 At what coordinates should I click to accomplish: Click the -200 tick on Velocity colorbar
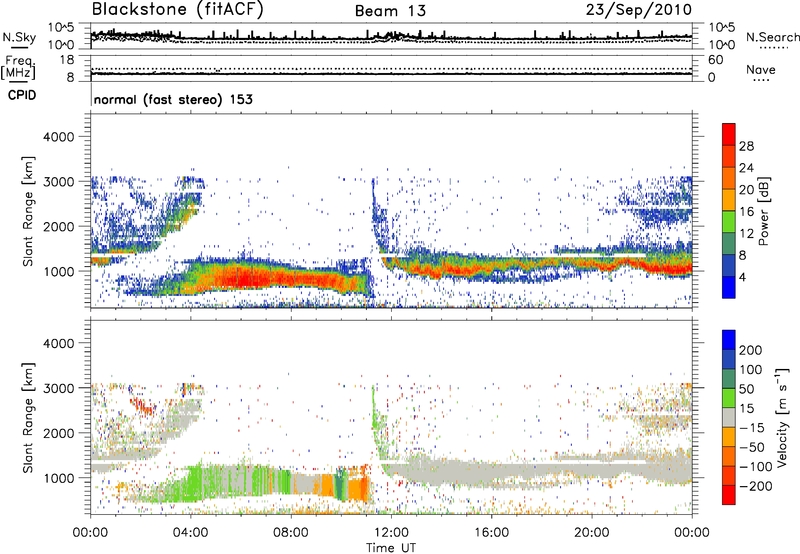[755, 486]
